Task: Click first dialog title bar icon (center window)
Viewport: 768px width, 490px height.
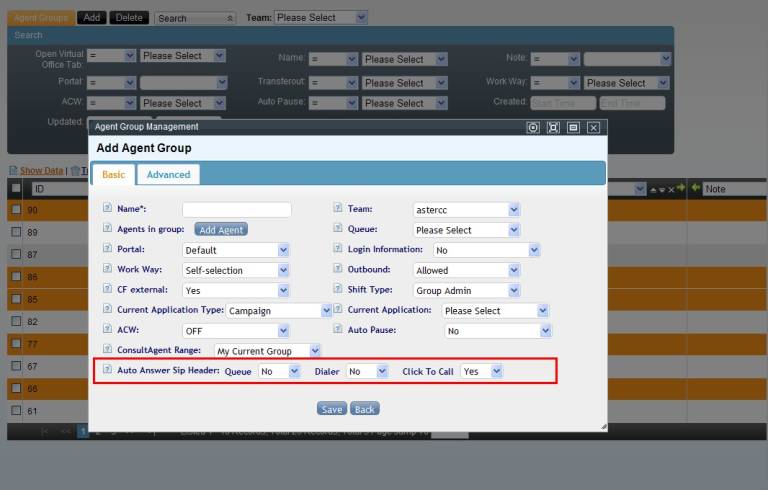Action: [533, 128]
